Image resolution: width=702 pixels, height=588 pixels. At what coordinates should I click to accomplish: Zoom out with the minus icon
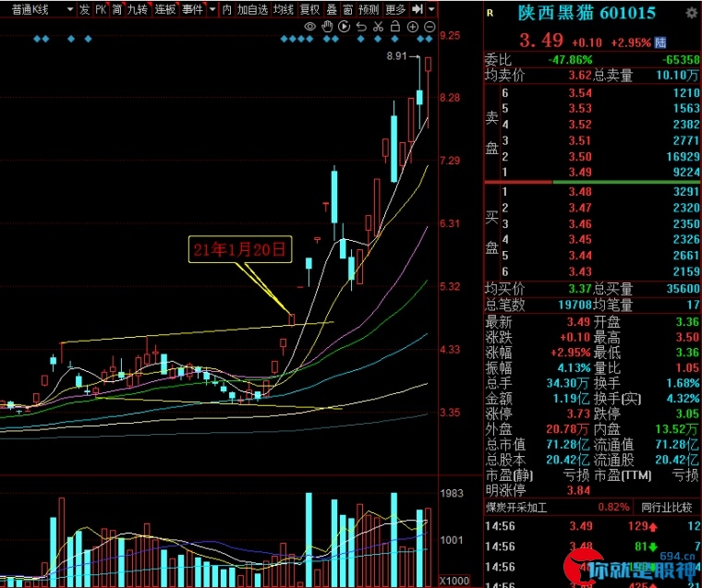[x=430, y=27]
